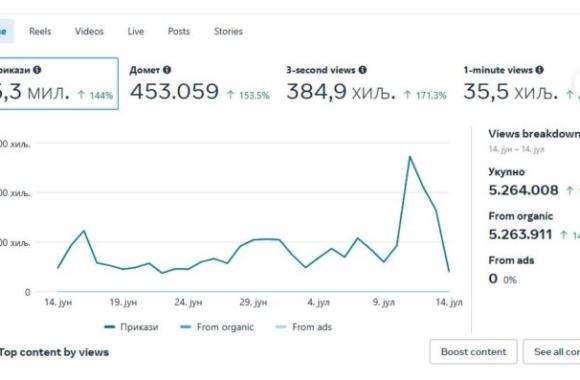Click the From ads value 0

pyautogui.click(x=493, y=278)
